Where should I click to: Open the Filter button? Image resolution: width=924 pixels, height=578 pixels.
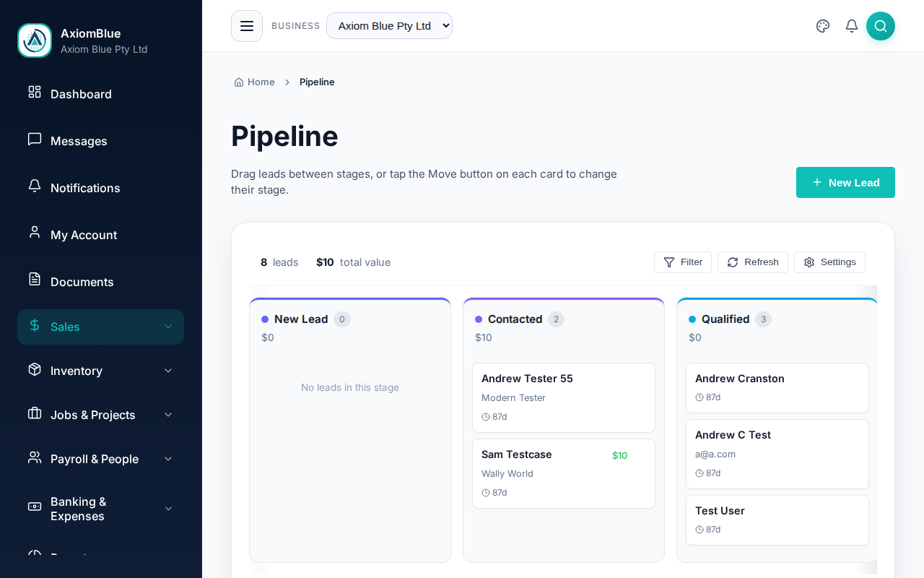tap(683, 262)
